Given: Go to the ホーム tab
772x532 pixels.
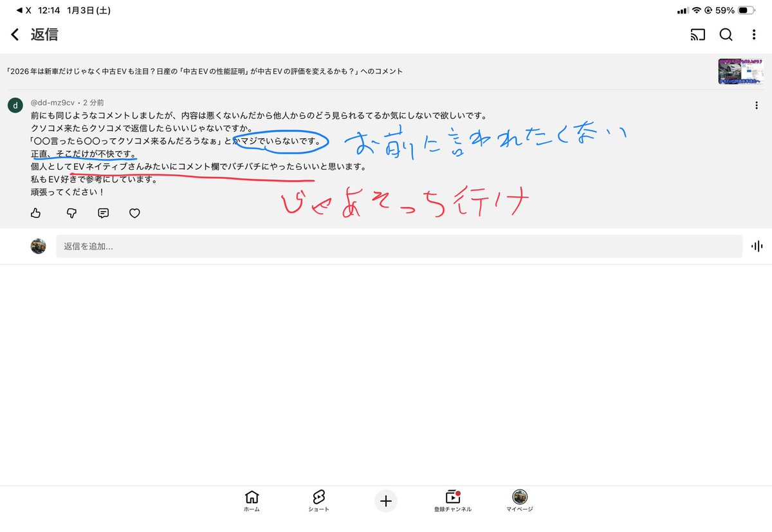Looking at the screenshot, I should pyautogui.click(x=252, y=501).
